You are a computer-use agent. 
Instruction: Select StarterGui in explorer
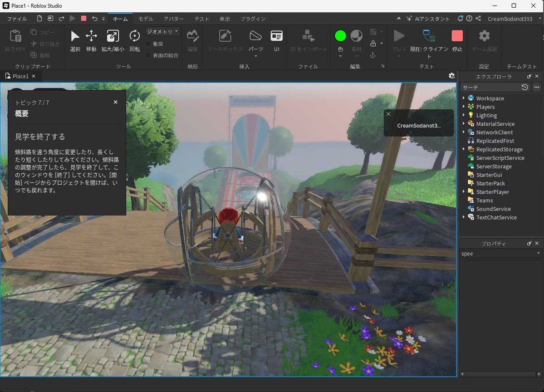(489, 175)
